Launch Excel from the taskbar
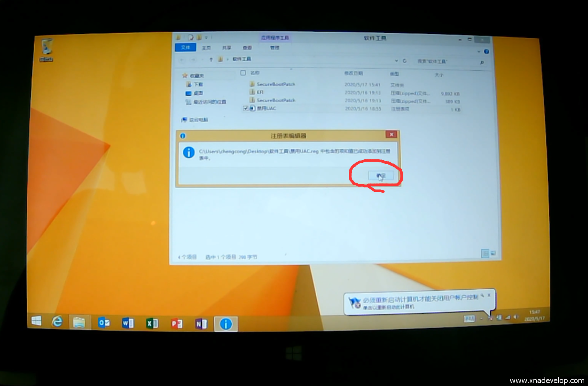The height and width of the screenshot is (386, 588). click(x=152, y=324)
